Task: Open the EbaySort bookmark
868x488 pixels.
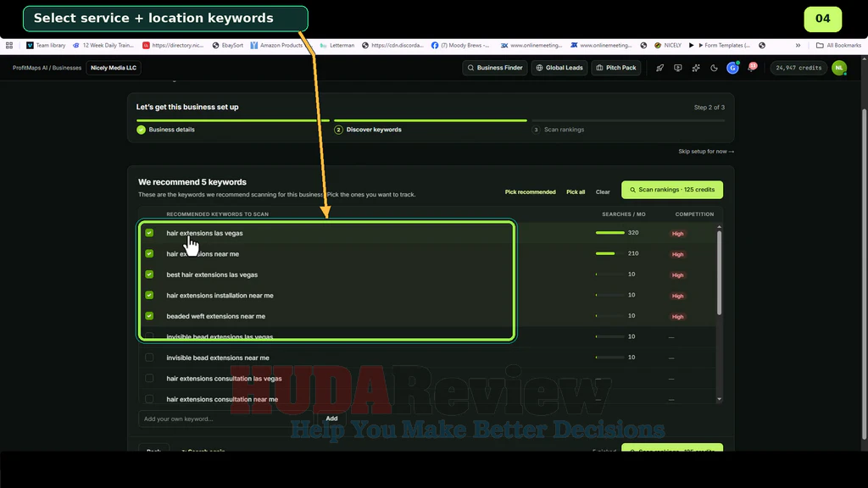Action: [227, 46]
